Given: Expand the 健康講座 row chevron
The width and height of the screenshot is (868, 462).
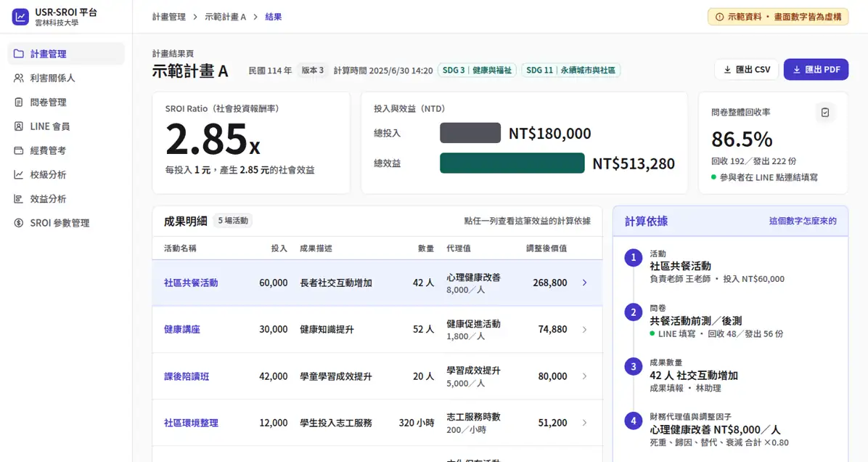Looking at the screenshot, I should 584,329.
